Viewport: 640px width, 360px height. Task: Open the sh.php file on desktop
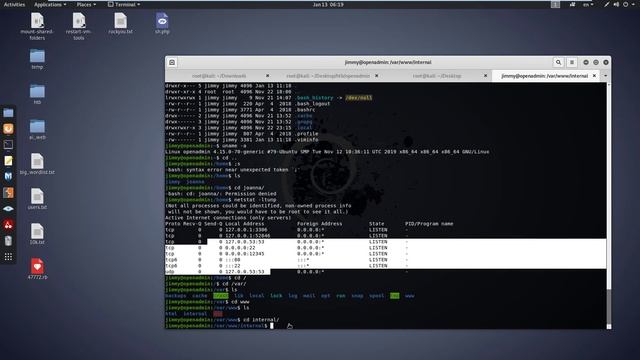click(x=162, y=23)
